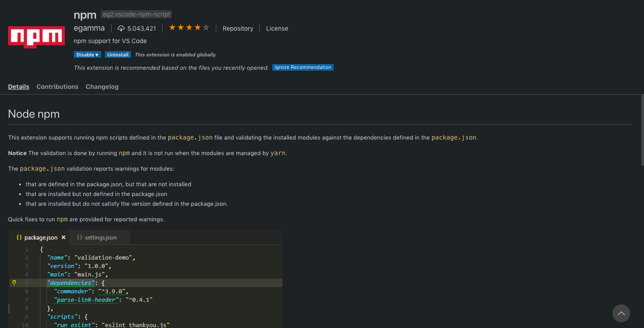Select the Details tab
The width and height of the screenshot is (644, 328).
(18, 87)
